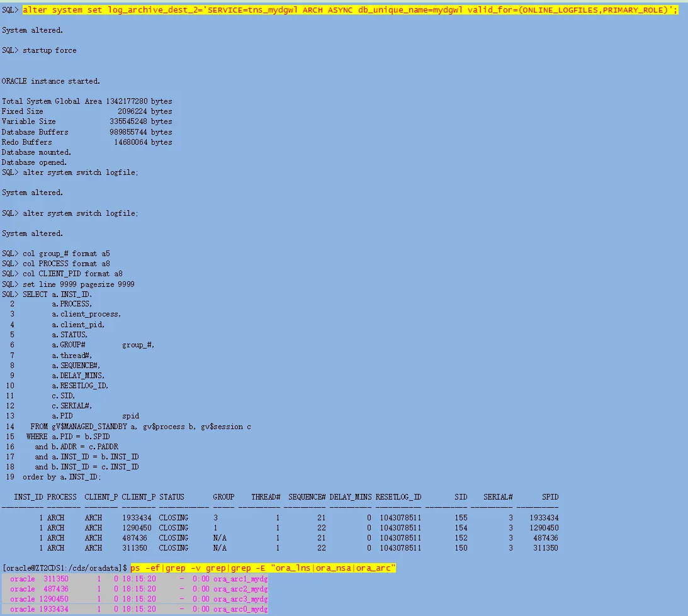The image size is (688, 616).
Task: Click the Total System Global Area value 1342177280
Action: click(x=127, y=101)
